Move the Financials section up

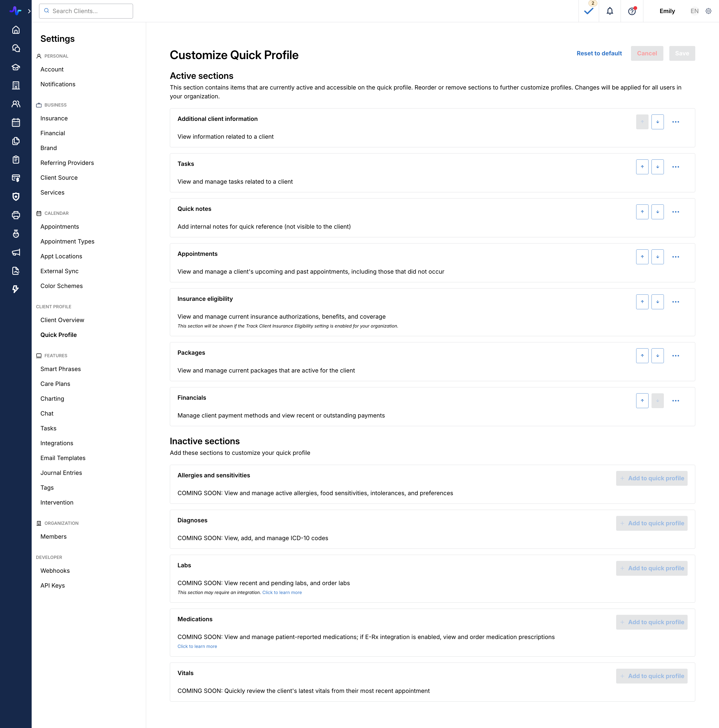click(x=642, y=400)
